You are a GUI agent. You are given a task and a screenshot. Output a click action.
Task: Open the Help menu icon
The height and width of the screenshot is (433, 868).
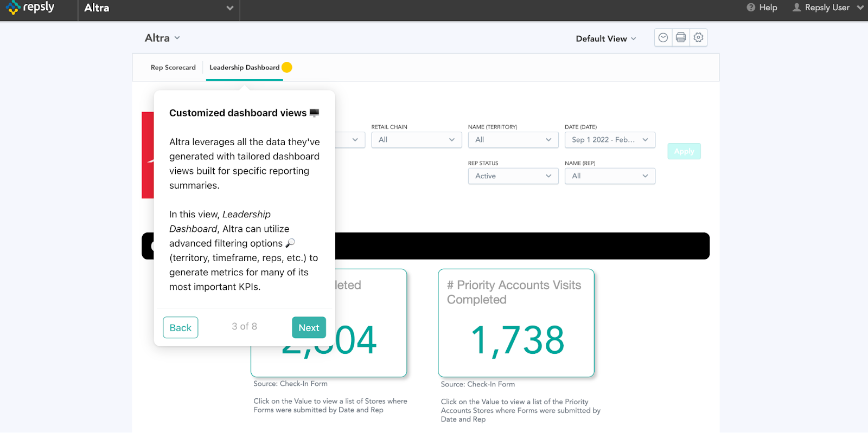coord(751,8)
